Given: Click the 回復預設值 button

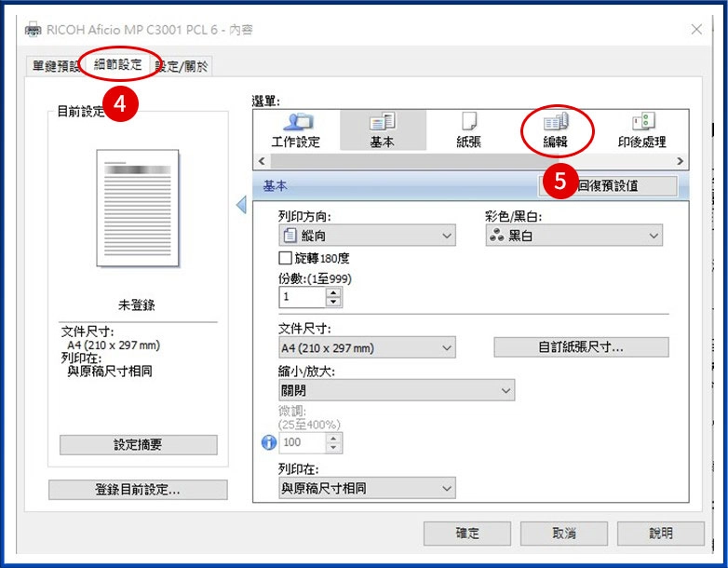Looking at the screenshot, I should (608, 186).
